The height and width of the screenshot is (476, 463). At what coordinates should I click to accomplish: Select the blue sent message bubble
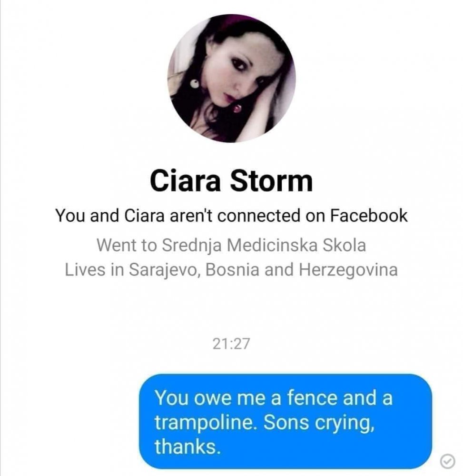285,422
